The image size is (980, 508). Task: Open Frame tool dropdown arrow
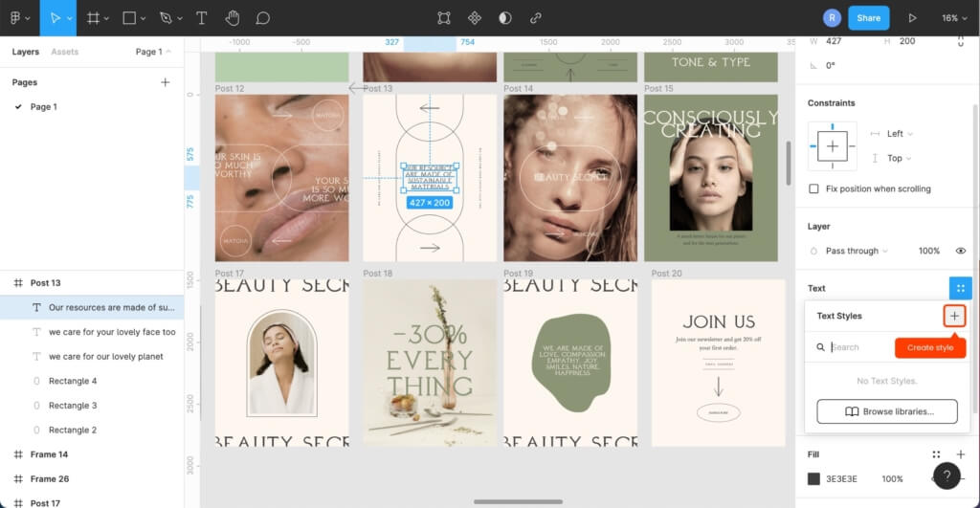click(107, 19)
